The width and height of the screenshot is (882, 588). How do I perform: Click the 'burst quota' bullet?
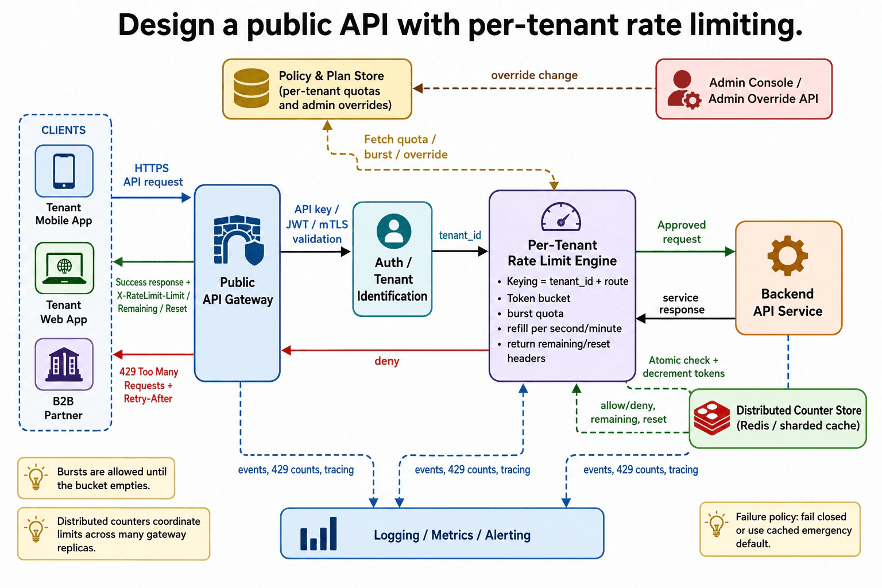[535, 314]
